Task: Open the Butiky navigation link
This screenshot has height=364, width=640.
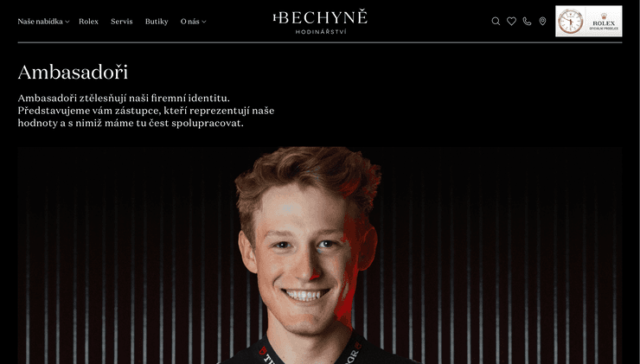Action: [157, 22]
